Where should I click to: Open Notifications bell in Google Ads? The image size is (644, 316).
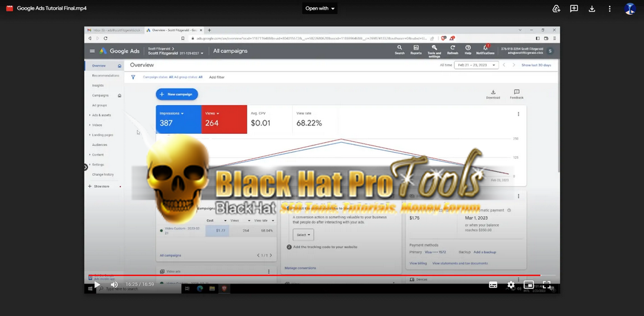click(485, 50)
